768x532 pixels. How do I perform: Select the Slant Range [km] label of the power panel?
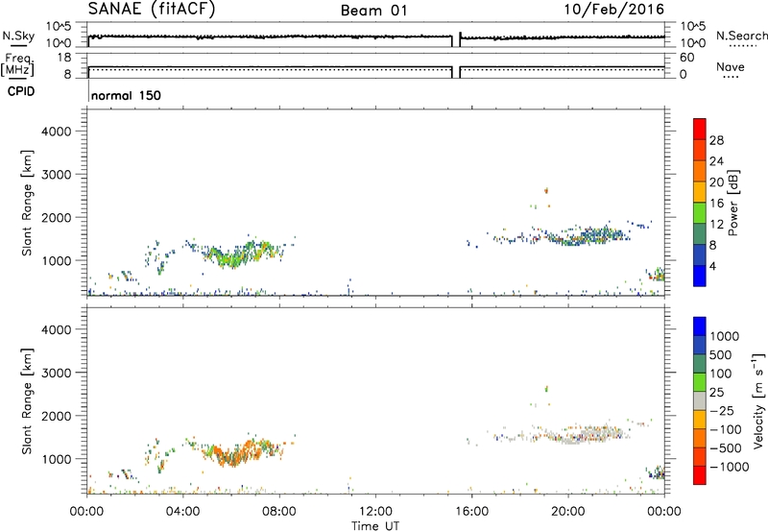coord(27,203)
